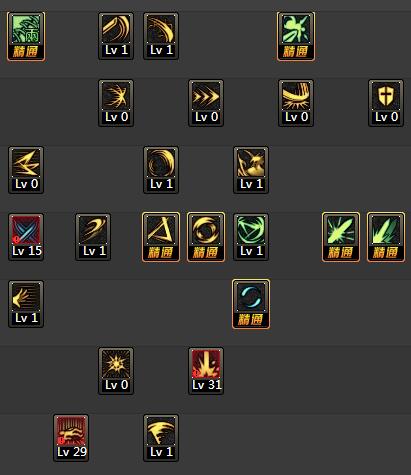411x475 pixels.
Task: Click the green burst leaf mastered skill
Action: tap(341, 237)
